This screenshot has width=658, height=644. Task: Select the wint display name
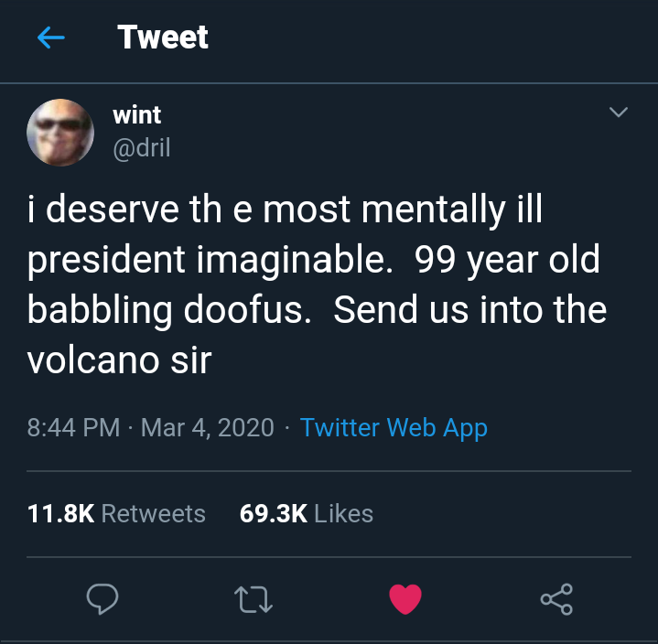136,114
